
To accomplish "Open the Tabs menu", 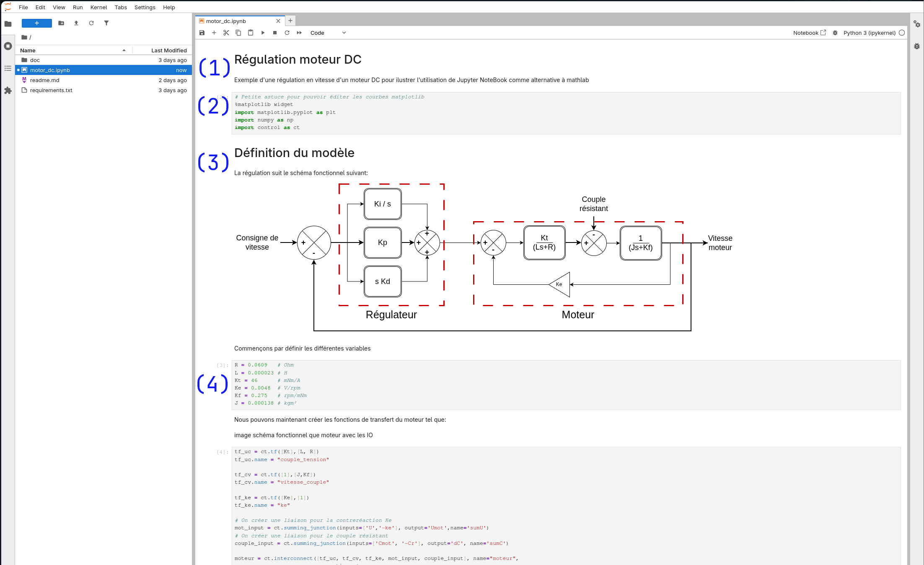I will [x=121, y=7].
